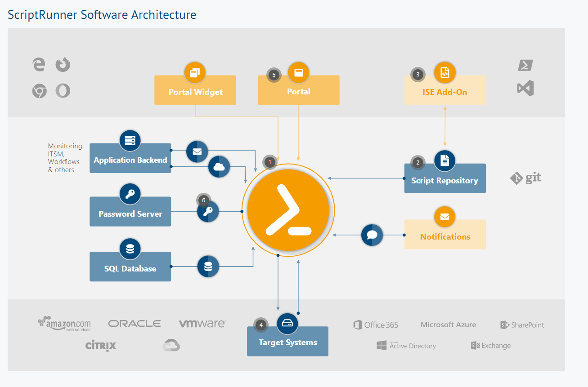Click the Script Repository document icon
The image size is (588, 387).
[x=444, y=160]
